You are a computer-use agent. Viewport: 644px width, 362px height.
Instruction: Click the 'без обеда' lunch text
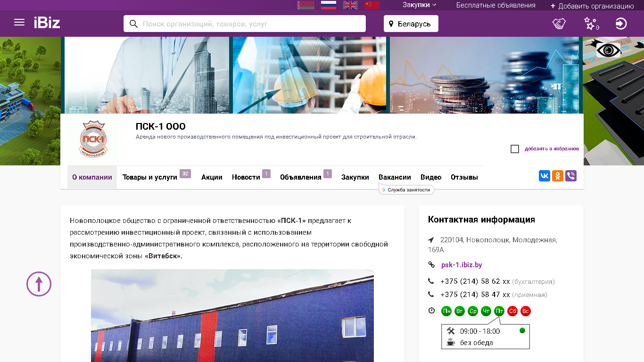coord(477,343)
